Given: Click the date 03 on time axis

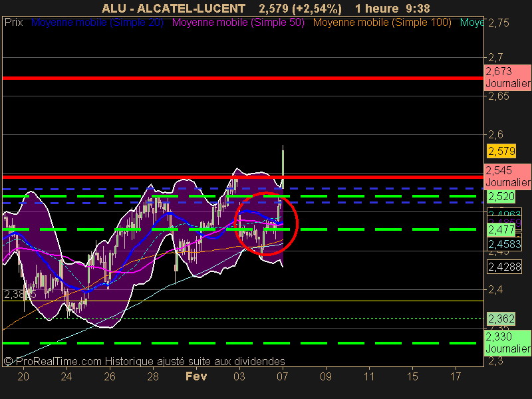Looking at the screenshot, I should [239, 376].
